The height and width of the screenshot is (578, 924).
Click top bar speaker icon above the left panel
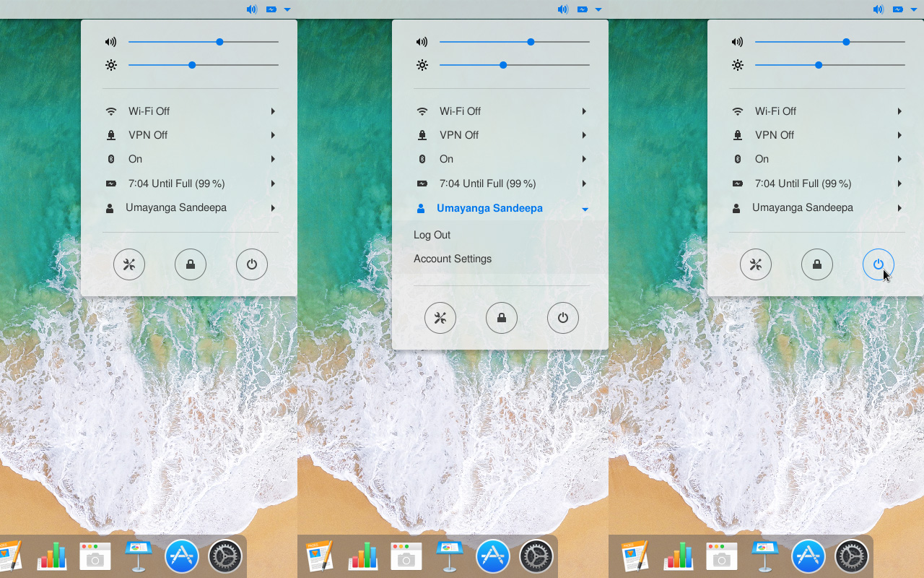pos(251,9)
